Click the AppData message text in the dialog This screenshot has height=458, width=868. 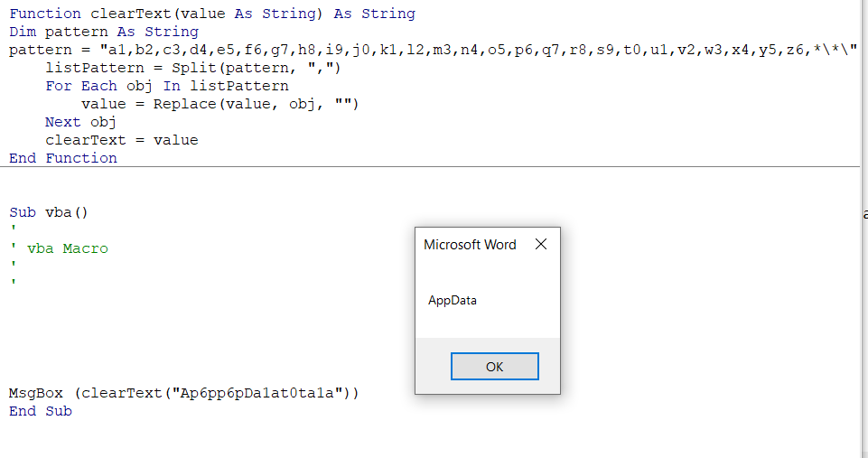click(453, 301)
